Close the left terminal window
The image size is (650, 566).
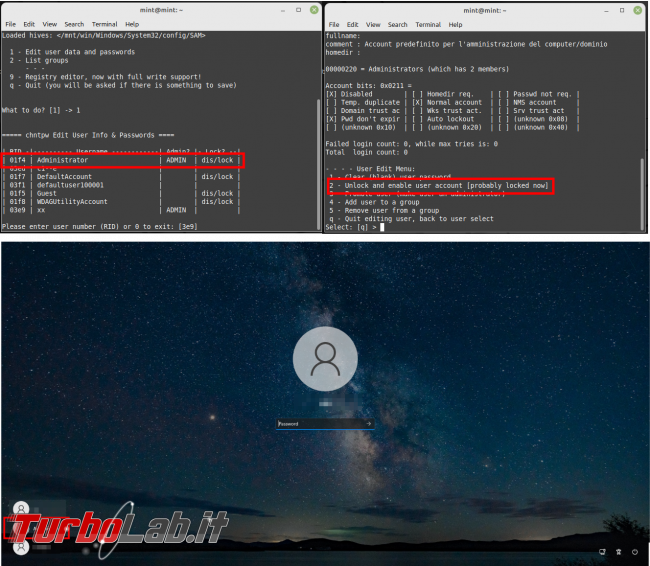pyautogui.click(x=314, y=10)
